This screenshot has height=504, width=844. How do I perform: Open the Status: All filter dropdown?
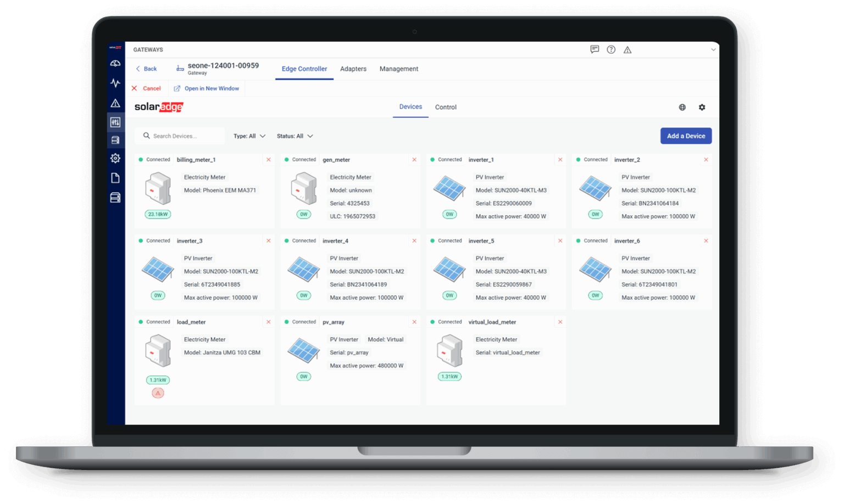(295, 136)
